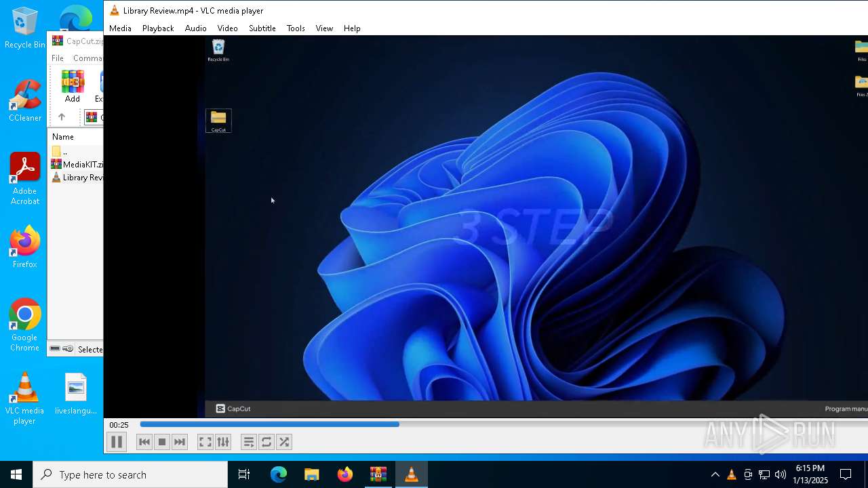Pause the video with the pause button
The height and width of the screenshot is (488, 868).
click(117, 442)
